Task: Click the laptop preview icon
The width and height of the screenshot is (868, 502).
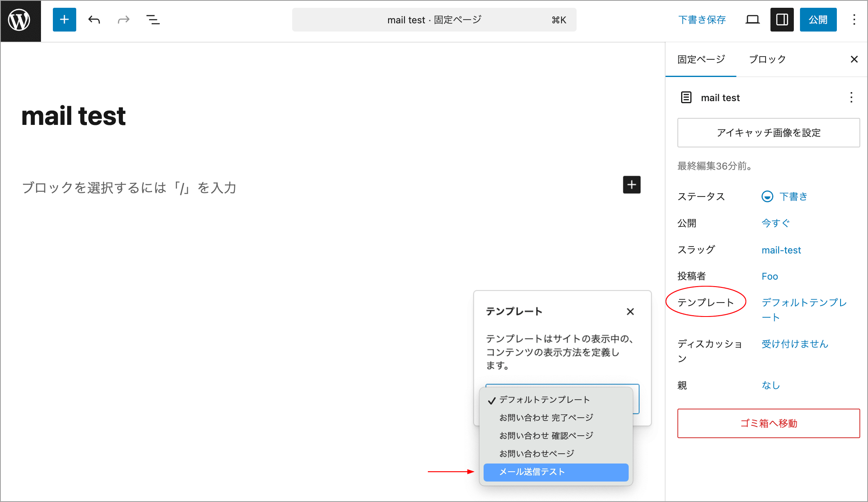Action: (752, 20)
